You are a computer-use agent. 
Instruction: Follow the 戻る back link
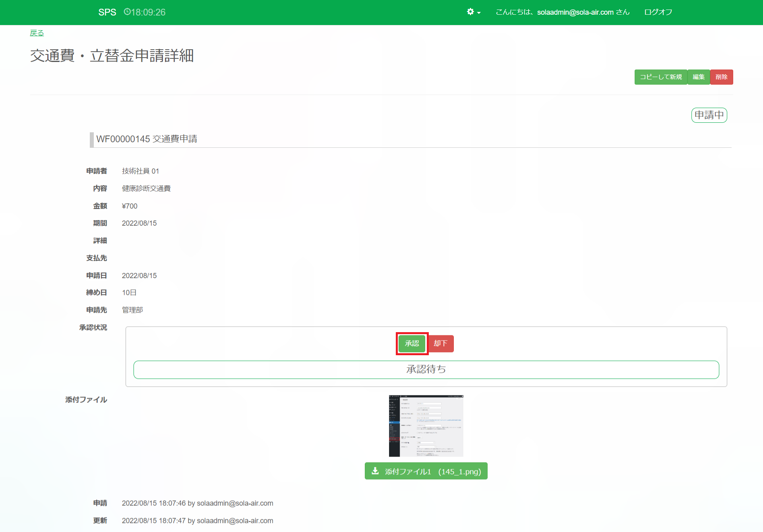click(37, 33)
